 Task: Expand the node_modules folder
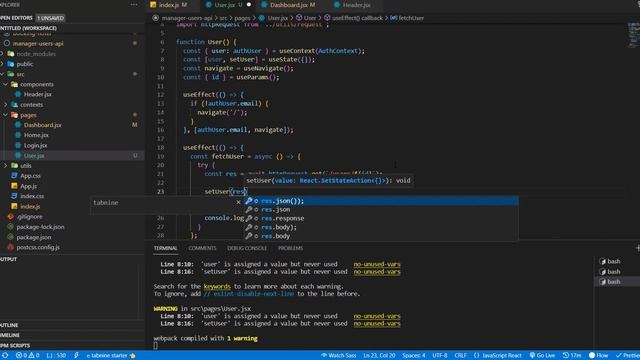[36, 54]
